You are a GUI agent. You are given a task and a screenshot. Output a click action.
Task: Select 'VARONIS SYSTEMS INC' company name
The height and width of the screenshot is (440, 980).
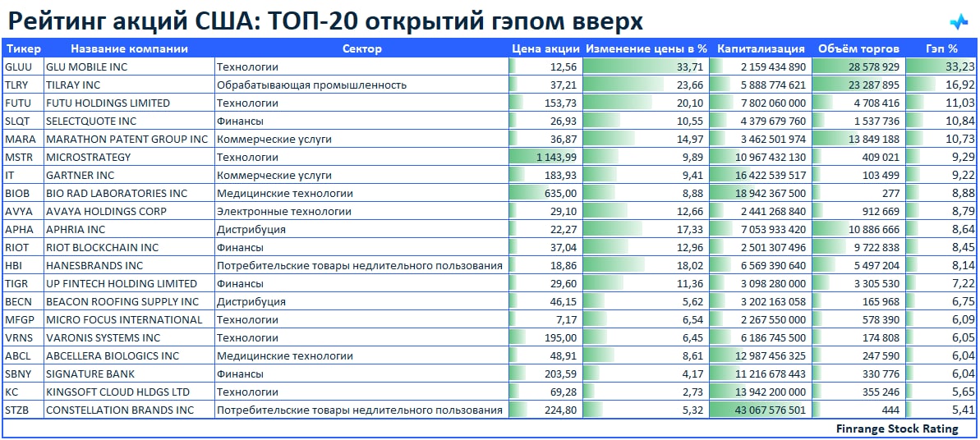pyautogui.click(x=103, y=339)
